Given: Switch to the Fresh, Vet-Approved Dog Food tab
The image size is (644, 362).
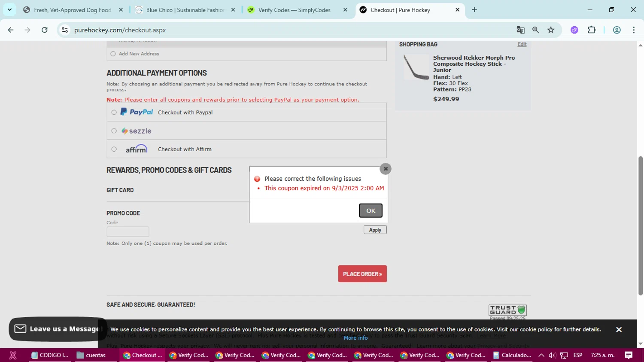Looking at the screenshot, I should click(72, 10).
